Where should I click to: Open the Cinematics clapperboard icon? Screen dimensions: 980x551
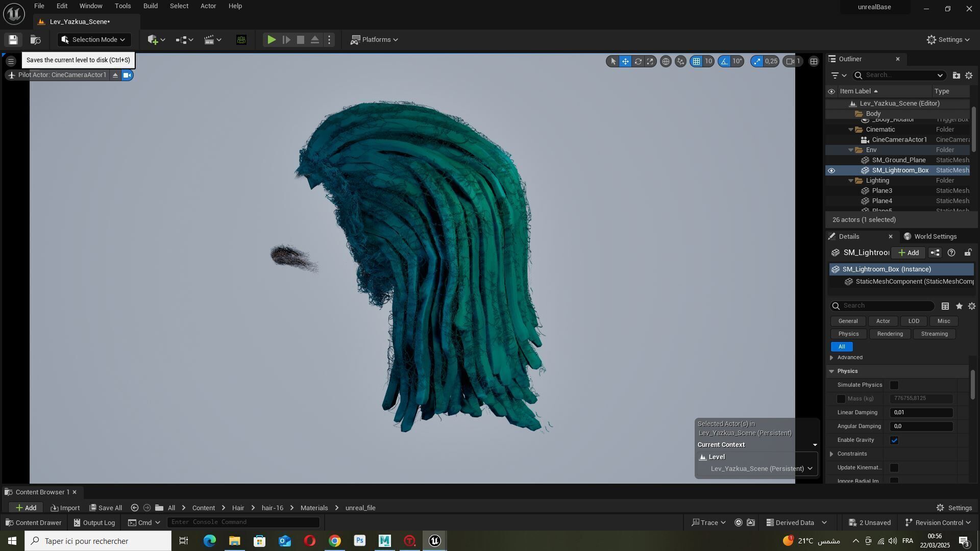coord(212,40)
